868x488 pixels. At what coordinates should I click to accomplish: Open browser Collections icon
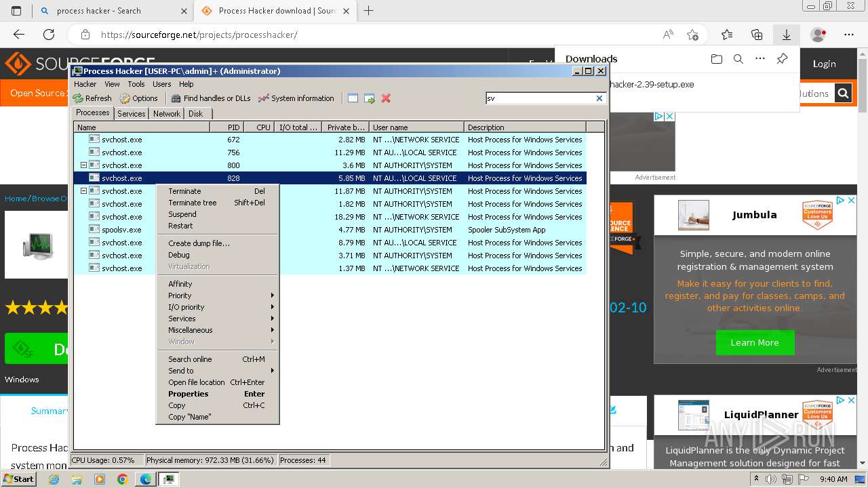(x=757, y=35)
